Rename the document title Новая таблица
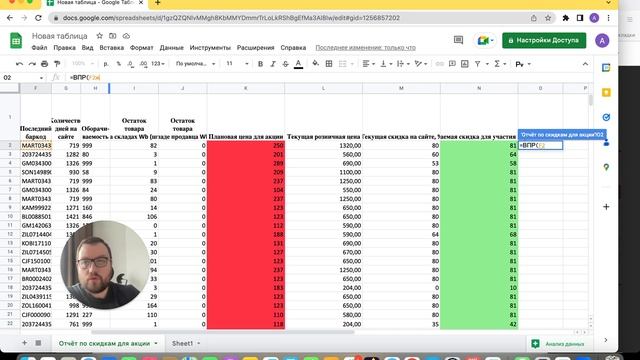Viewport: 640px width, 360px height. pyautogui.click(x=60, y=36)
